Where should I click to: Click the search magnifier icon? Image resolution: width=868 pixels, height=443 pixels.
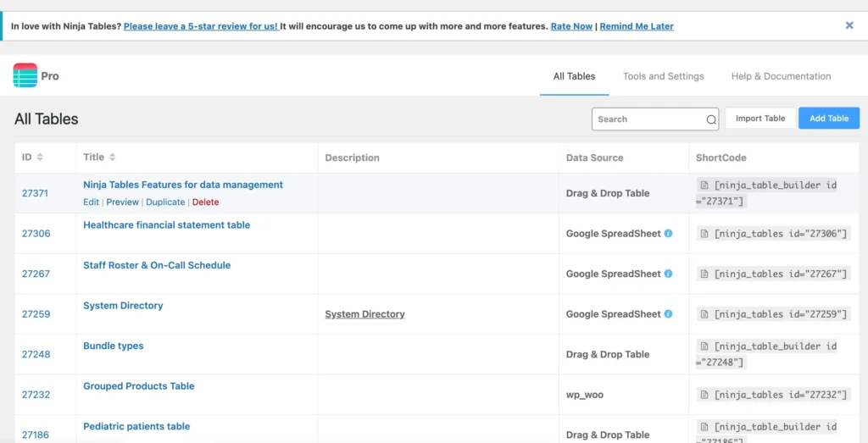tap(711, 119)
